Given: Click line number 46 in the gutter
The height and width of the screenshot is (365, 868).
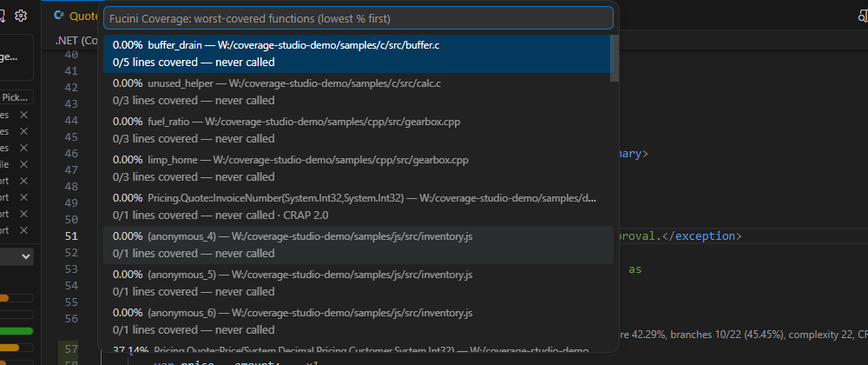Looking at the screenshot, I should click(71, 154).
